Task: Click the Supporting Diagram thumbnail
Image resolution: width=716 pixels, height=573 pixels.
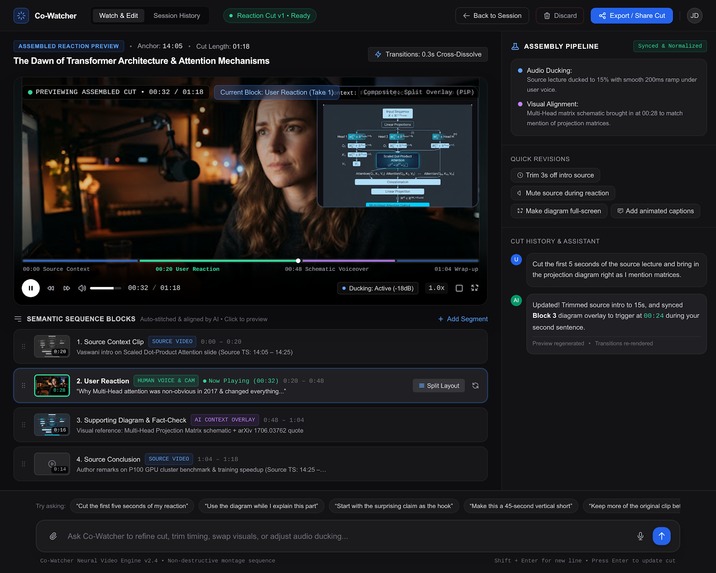Action: 52,425
